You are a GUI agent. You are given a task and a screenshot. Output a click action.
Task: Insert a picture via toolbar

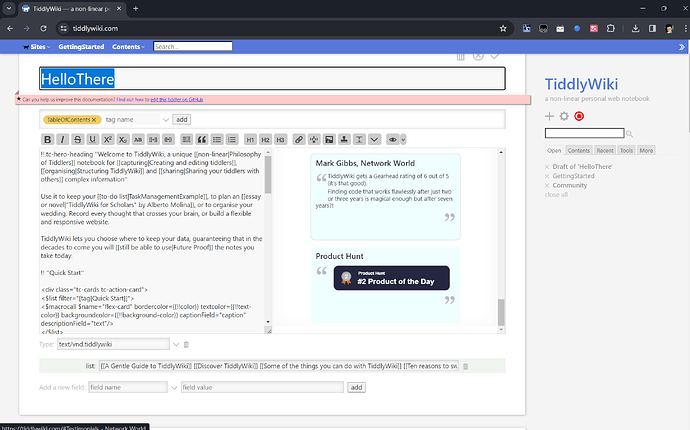[x=329, y=140]
